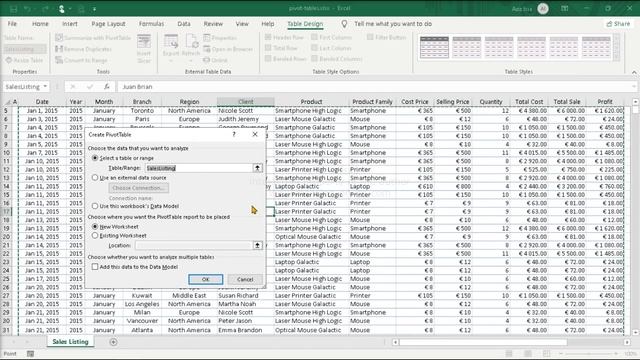Open the File tab
Image resolution: width=640 pixels, height=360 pixels.
point(12,24)
